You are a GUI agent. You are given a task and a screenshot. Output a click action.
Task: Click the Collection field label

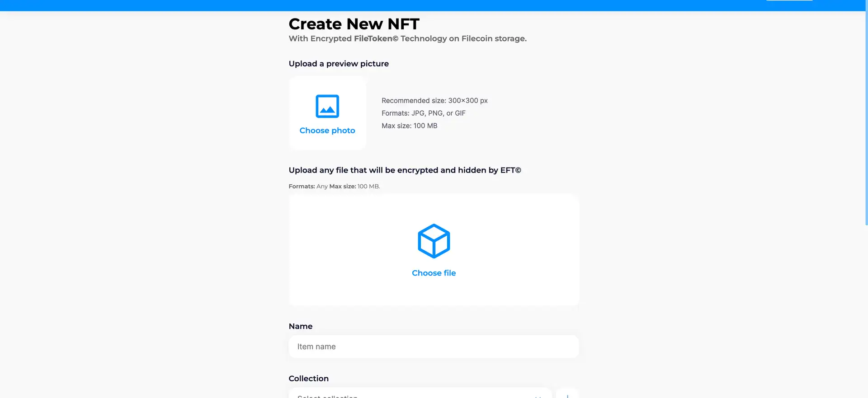click(x=309, y=379)
